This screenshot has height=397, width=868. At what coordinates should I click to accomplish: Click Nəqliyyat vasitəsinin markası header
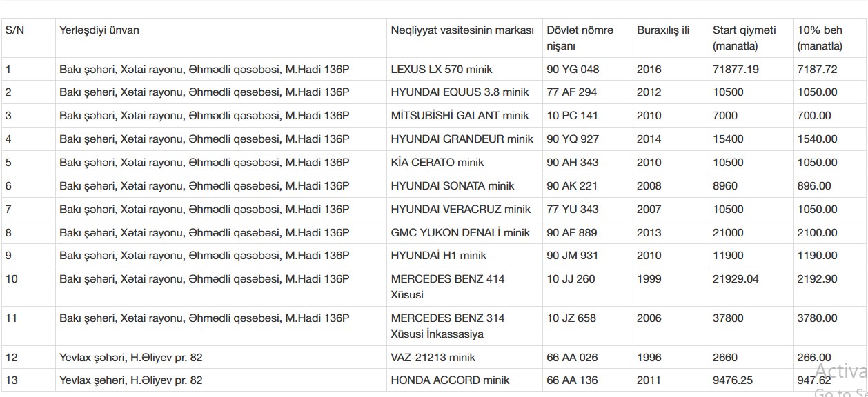click(462, 30)
